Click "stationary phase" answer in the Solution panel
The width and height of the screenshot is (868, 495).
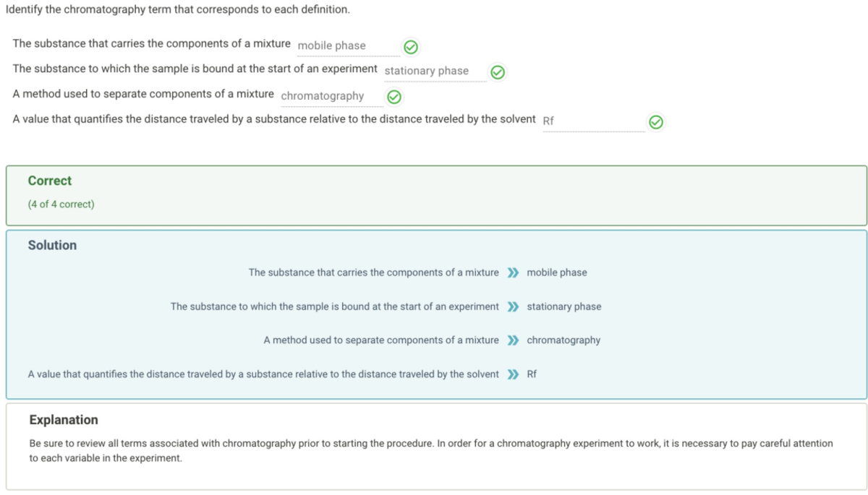(x=564, y=306)
